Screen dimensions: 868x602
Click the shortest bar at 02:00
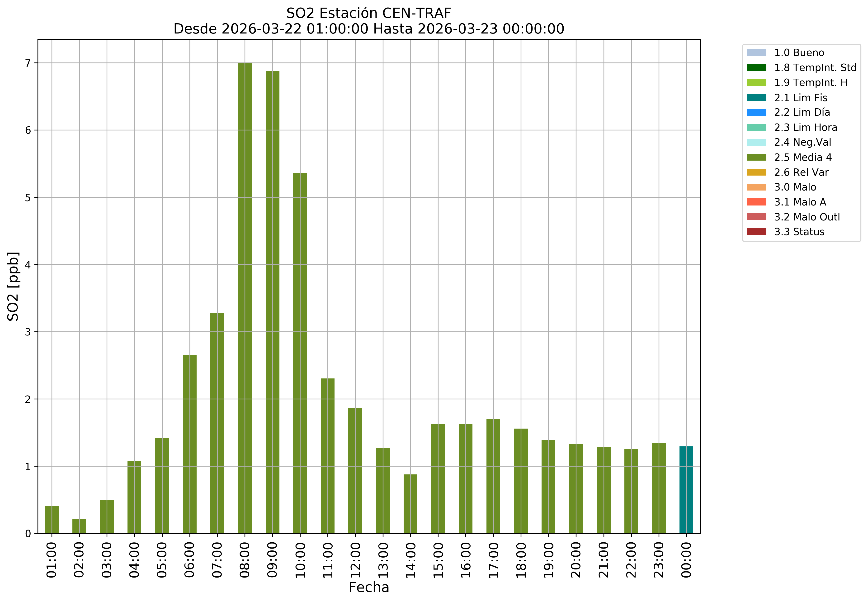pyautogui.click(x=79, y=526)
